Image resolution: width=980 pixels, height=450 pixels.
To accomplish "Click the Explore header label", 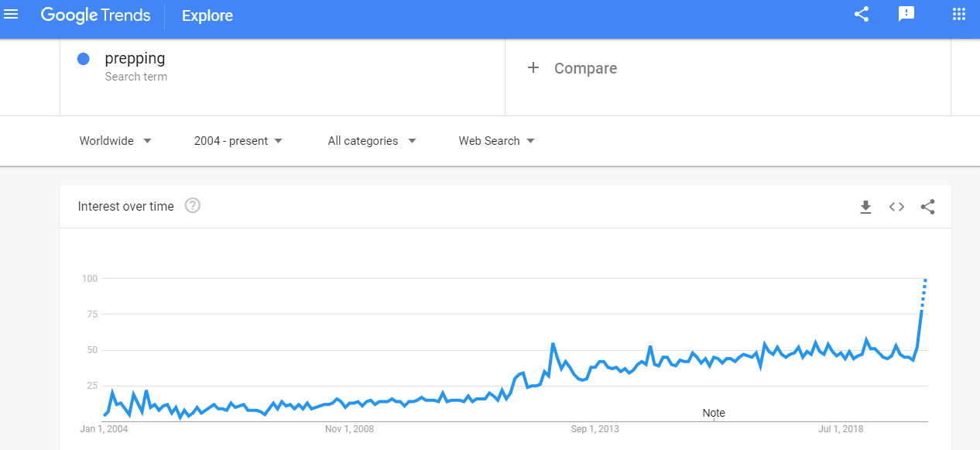I will (x=207, y=15).
